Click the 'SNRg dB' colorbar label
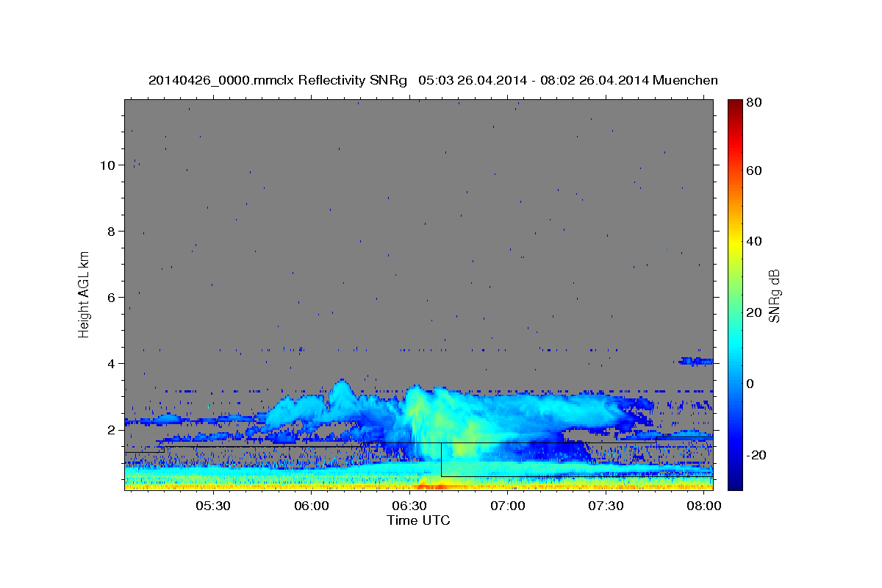 point(774,295)
